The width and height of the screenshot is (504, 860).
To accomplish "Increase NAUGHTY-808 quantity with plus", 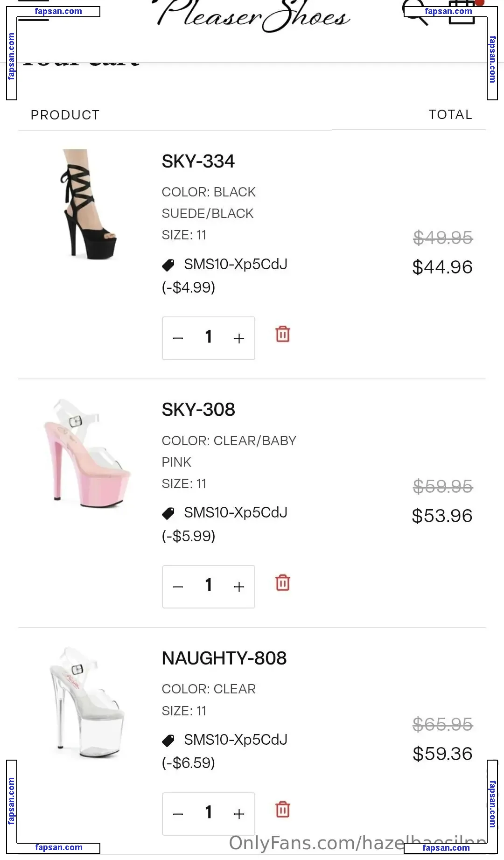I will coord(239,814).
